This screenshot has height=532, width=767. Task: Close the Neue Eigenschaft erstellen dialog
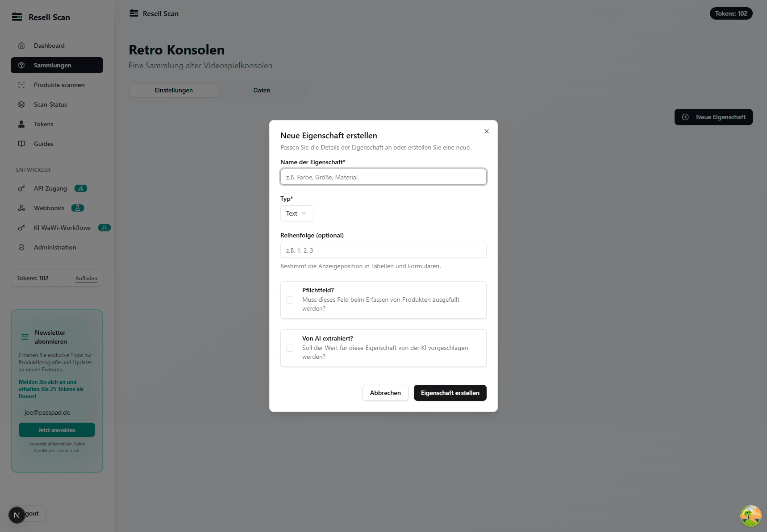[x=487, y=131]
